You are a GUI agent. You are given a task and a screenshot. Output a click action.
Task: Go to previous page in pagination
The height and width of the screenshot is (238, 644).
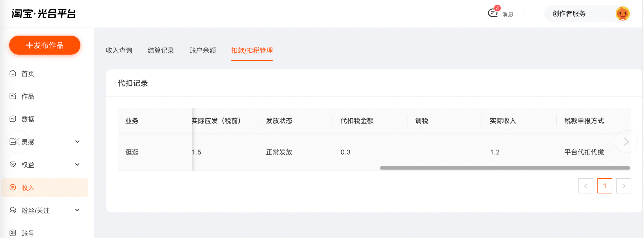click(585, 186)
